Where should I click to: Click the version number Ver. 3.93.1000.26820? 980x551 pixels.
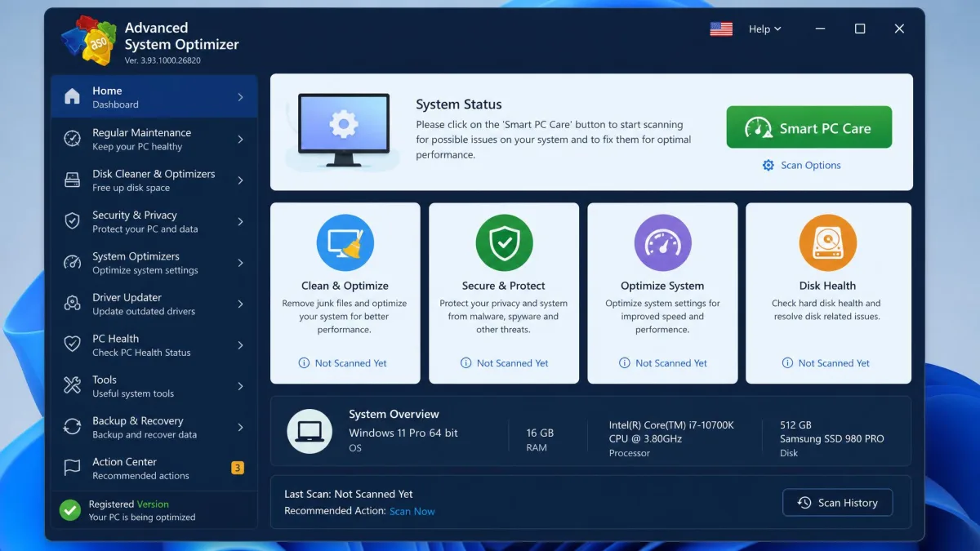coord(163,60)
